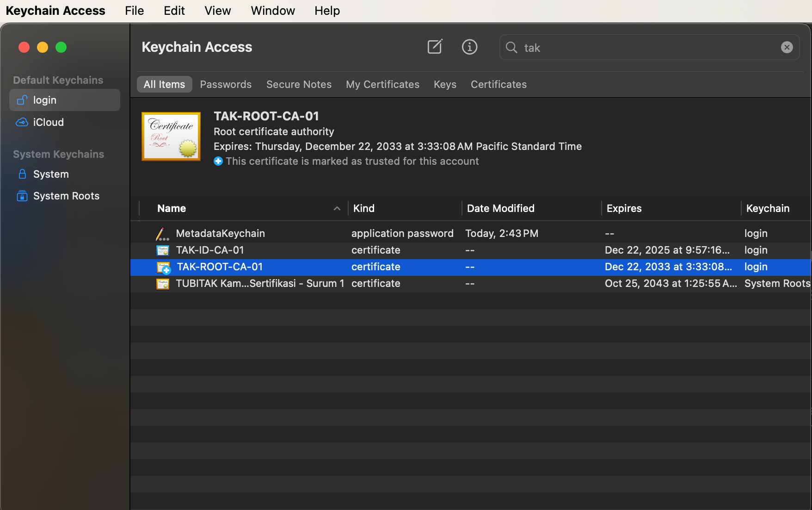Click the large root certificate thumbnail
812x510 pixels.
tap(171, 137)
